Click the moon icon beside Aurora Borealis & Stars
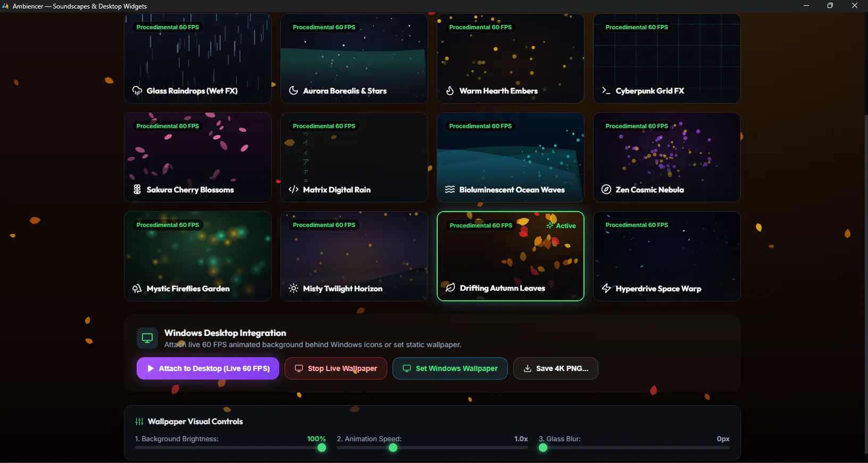The image size is (868, 463). click(x=294, y=90)
